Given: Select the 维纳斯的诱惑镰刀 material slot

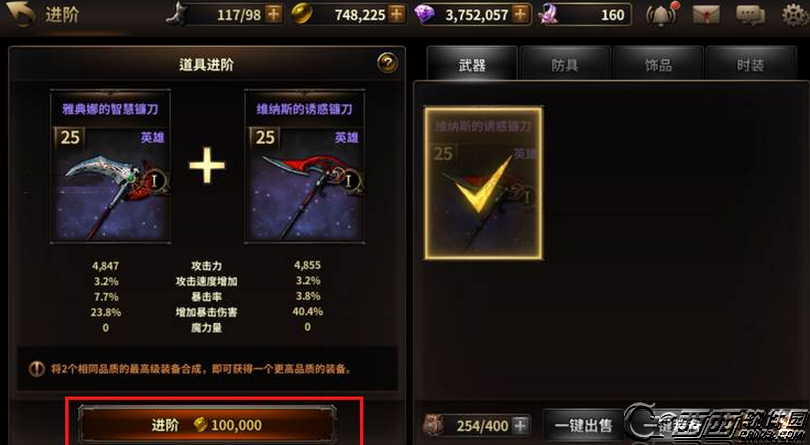Looking at the screenshot, I should point(305,166).
